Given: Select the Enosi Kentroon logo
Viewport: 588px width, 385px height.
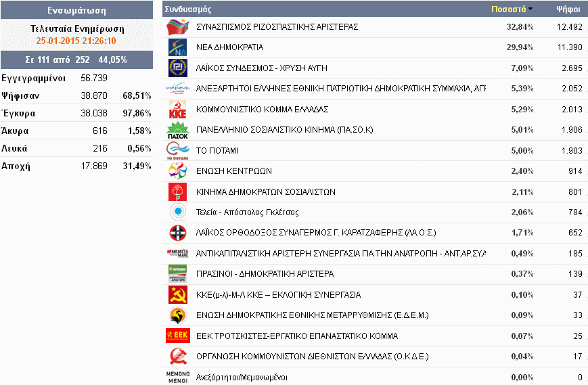Looking at the screenshot, I should click(176, 171).
